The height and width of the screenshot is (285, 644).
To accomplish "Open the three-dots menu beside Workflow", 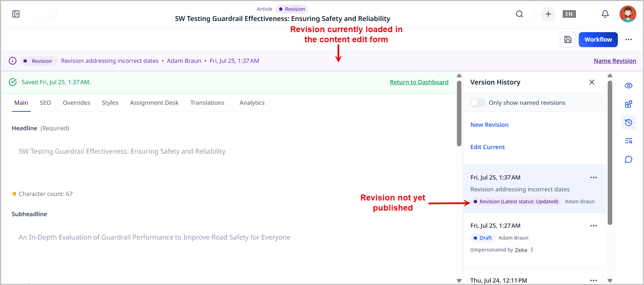I will coord(629,39).
